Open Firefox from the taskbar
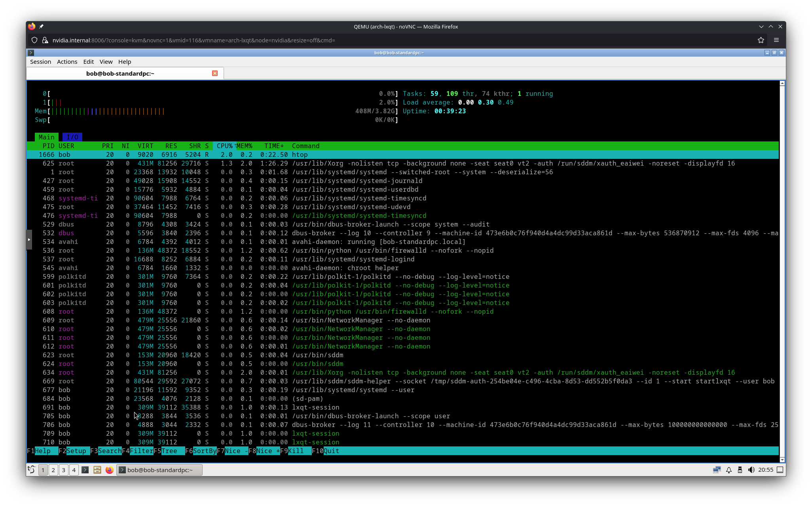Viewport: 812px width, 507px height. (109, 470)
